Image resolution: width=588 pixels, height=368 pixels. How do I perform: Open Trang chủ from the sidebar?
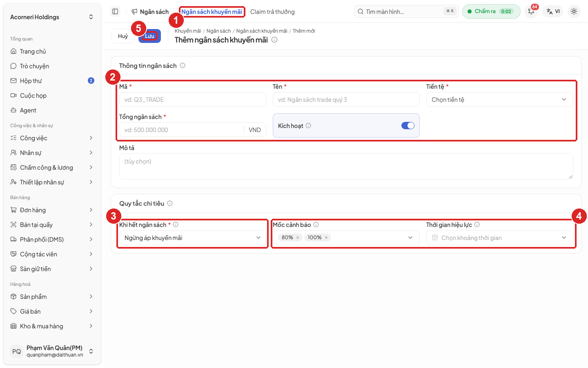(52, 52)
